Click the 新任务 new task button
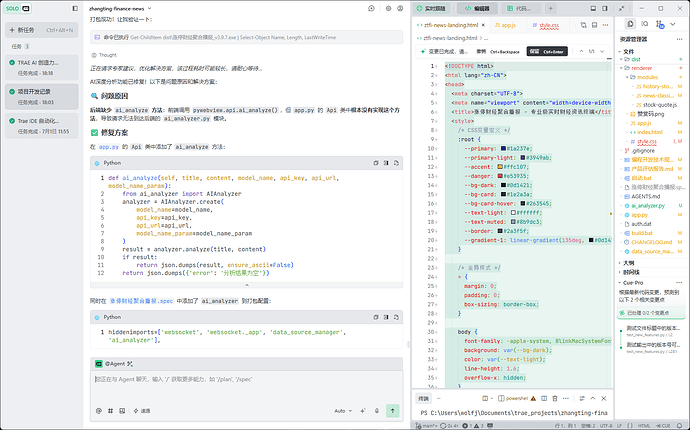This screenshot has width=690, height=430. point(41,30)
